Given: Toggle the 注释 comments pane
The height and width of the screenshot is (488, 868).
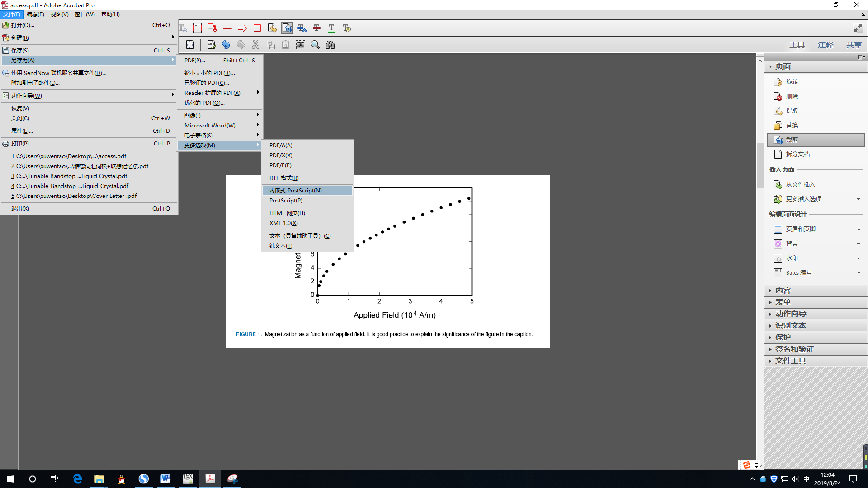Looking at the screenshot, I should 825,45.
